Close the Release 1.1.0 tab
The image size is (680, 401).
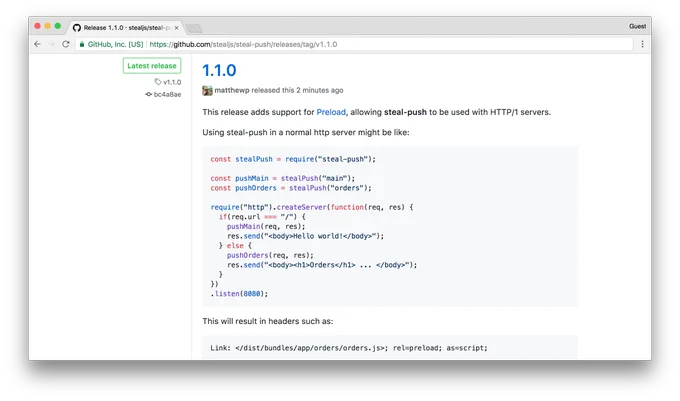coord(177,28)
